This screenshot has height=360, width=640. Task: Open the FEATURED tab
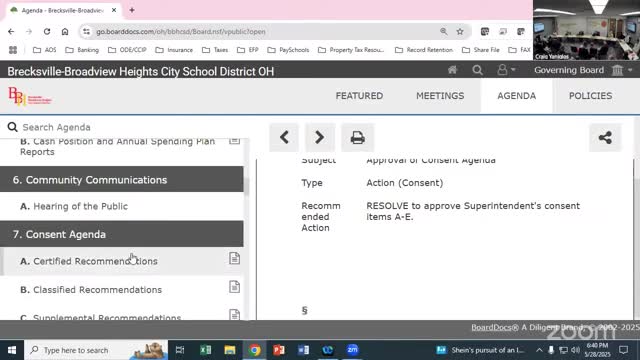pyautogui.click(x=359, y=96)
